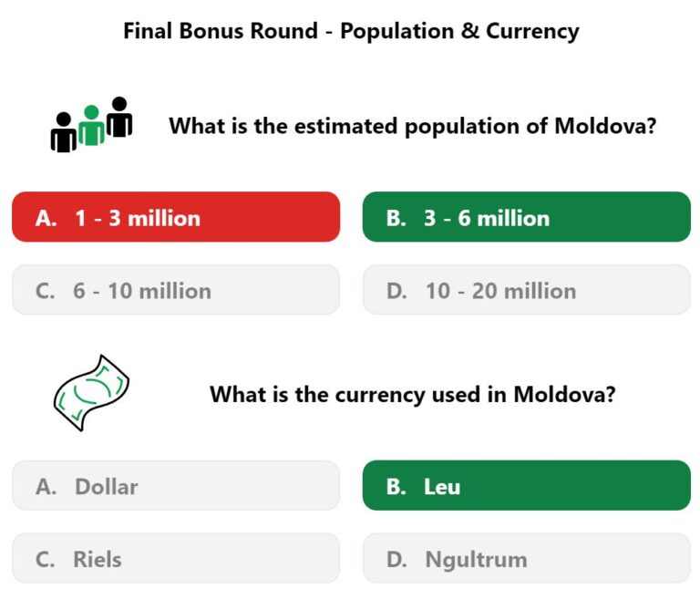Click the three-people population icon

point(91,125)
